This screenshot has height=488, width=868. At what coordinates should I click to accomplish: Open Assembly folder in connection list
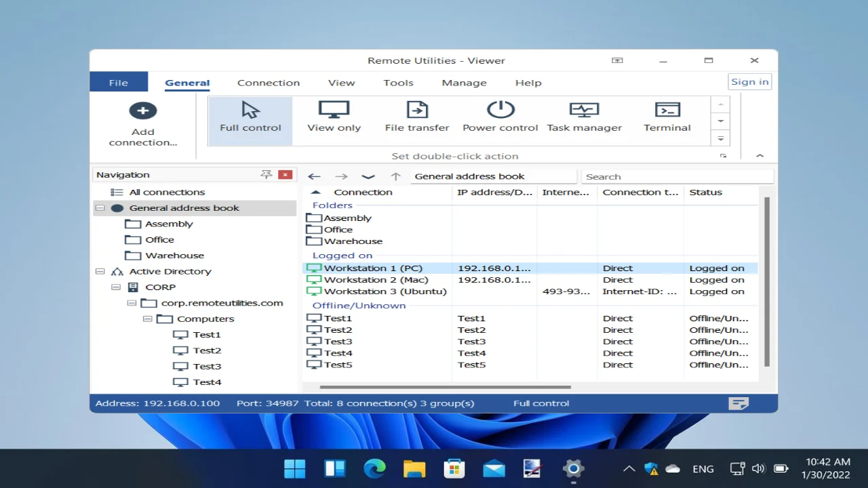338,218
